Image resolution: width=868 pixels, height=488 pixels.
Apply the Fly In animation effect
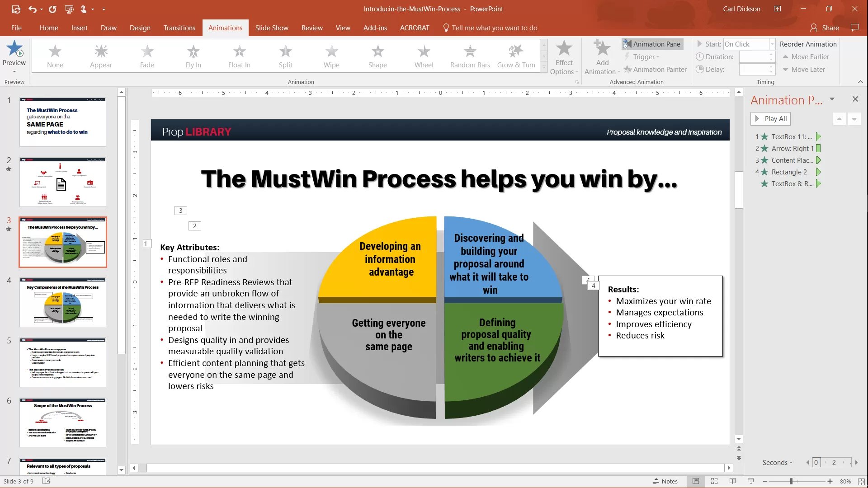(193, 56)
